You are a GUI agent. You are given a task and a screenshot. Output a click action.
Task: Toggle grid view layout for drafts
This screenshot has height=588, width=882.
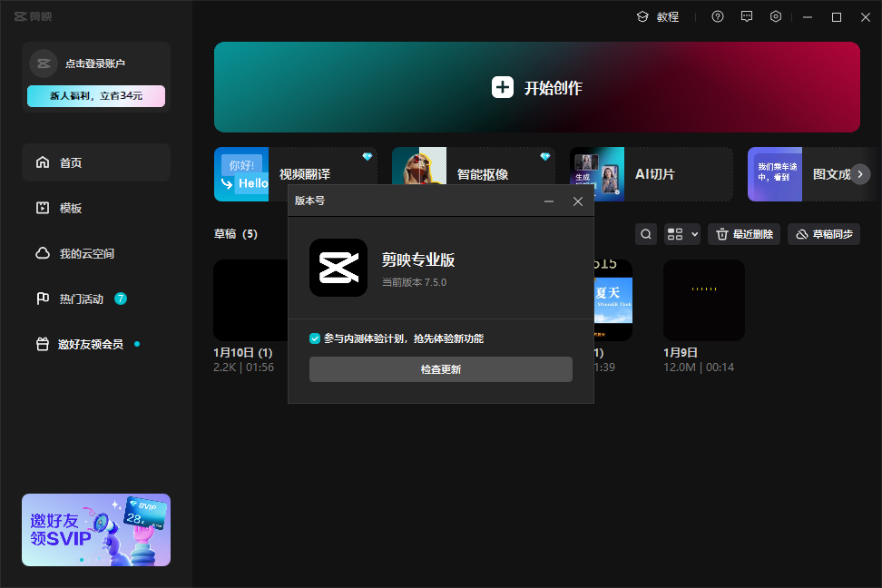(674, 234)
